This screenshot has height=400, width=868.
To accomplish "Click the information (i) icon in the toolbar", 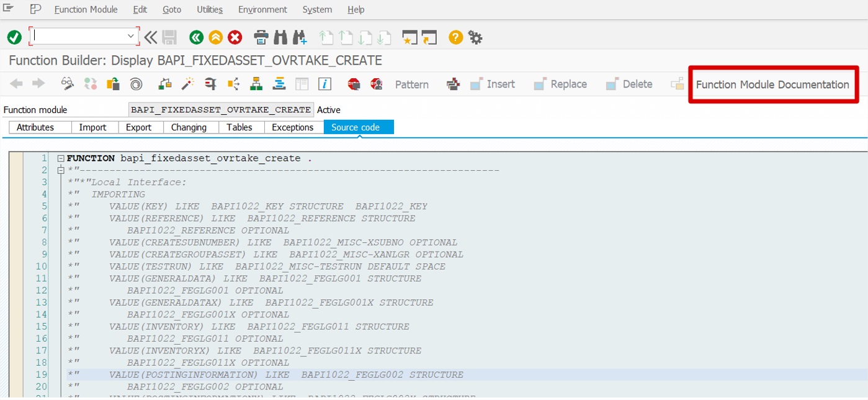I will 324,84.
